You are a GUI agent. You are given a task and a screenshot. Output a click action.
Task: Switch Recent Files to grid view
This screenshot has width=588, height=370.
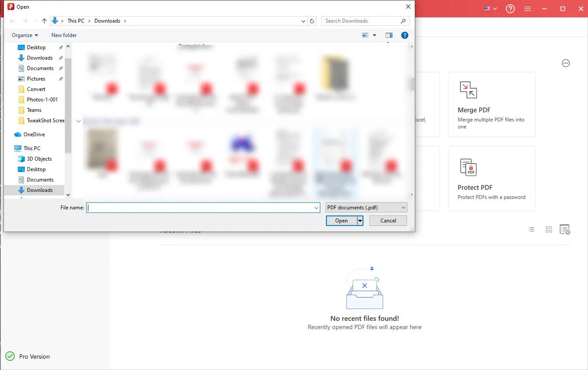tap(548, 229)
